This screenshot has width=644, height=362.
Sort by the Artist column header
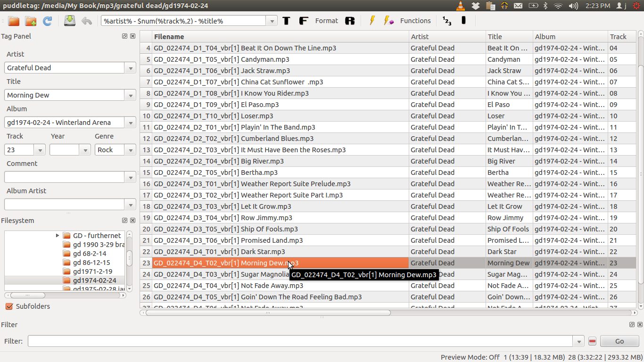point(447,36)
